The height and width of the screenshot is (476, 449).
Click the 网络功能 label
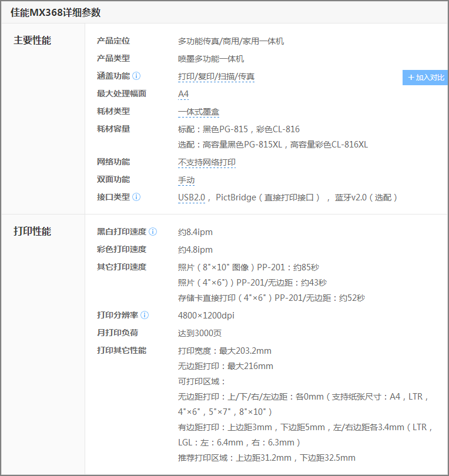(113, 162)
